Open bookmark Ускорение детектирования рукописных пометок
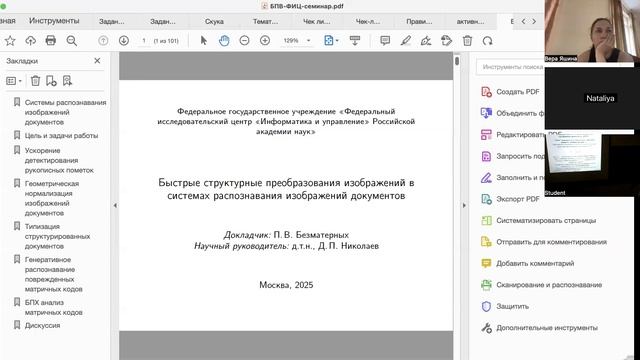This screenshot has width=640, height=360. click(59, 160)
